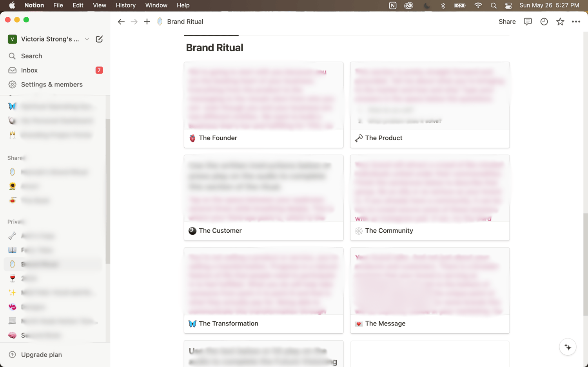The image size is (588, 367).
Task: Check battery status in the menu bar
Action: 459,5
